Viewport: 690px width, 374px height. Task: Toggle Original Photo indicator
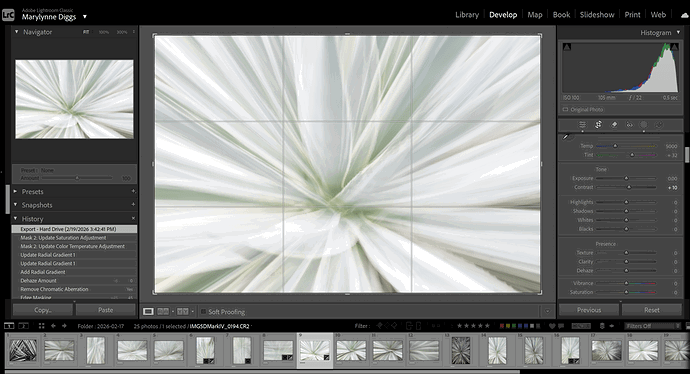[x=565, y=110]
